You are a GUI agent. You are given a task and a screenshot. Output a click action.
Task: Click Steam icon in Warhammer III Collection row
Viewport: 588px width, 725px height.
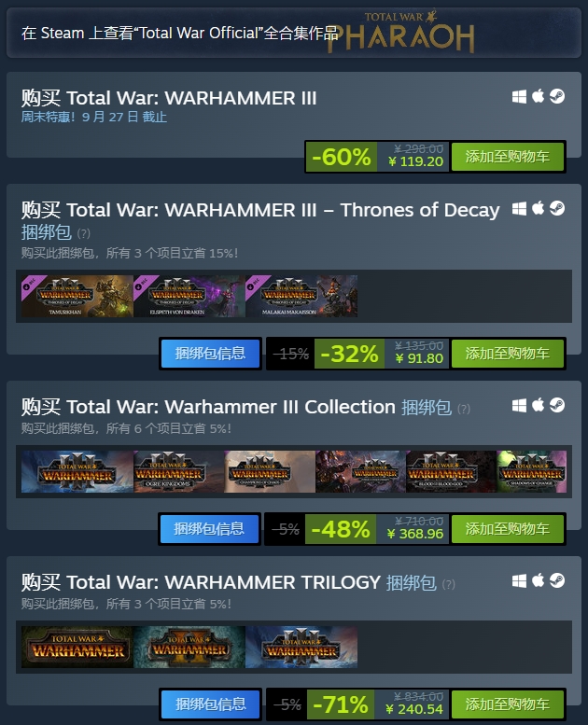coord(557,406)
